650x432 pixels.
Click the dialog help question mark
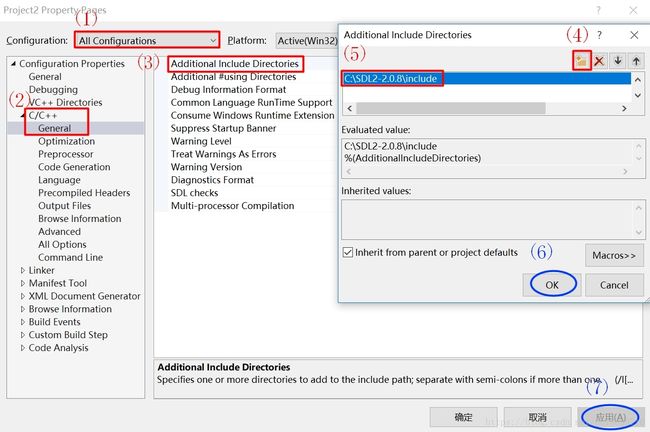600,35
